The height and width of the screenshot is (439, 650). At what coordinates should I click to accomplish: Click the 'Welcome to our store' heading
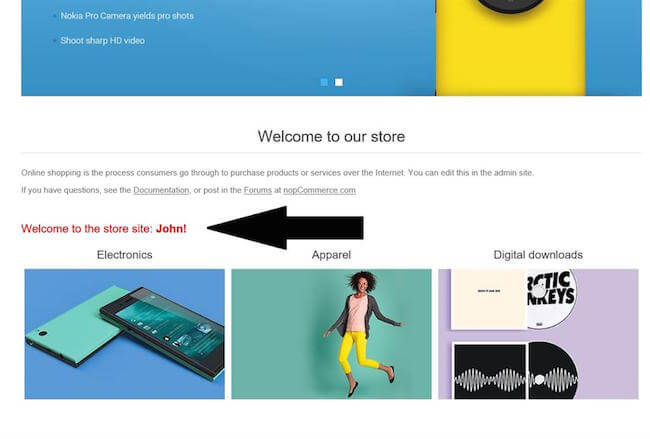click(x=331, y=136)
